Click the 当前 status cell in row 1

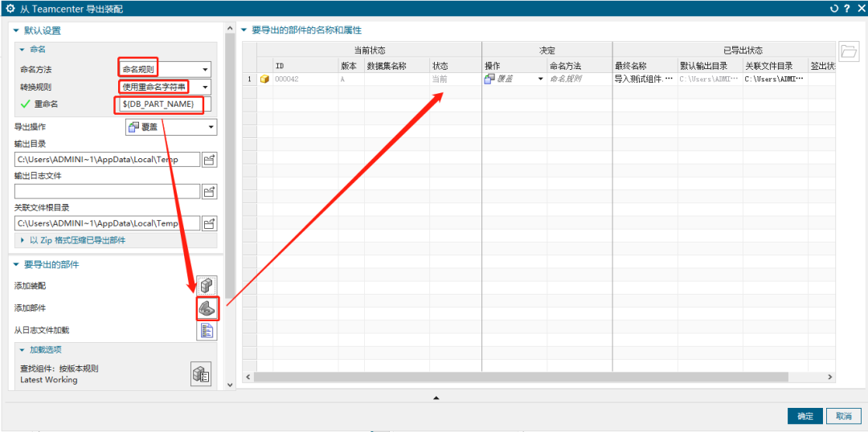(456, 79)
